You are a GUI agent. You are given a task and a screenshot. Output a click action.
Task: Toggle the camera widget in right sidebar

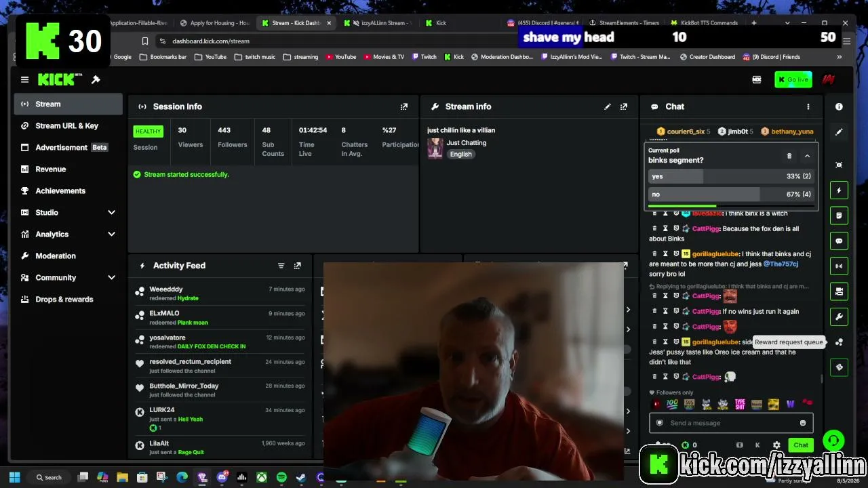pyautogui.click(x=839, y=291)
